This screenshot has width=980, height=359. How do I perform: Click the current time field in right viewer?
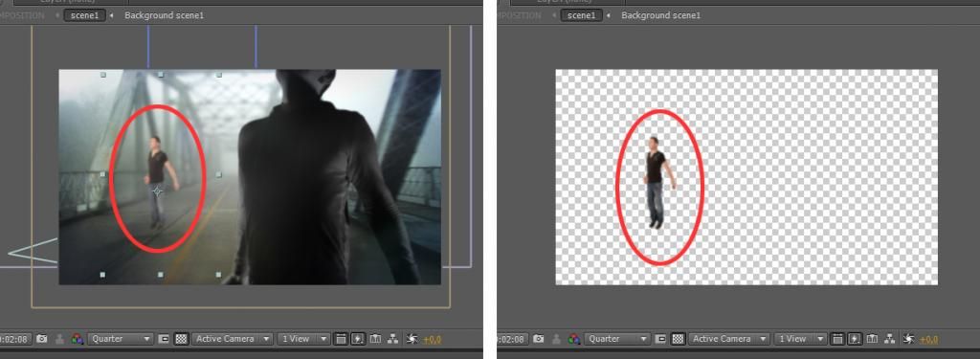point(512,339)
